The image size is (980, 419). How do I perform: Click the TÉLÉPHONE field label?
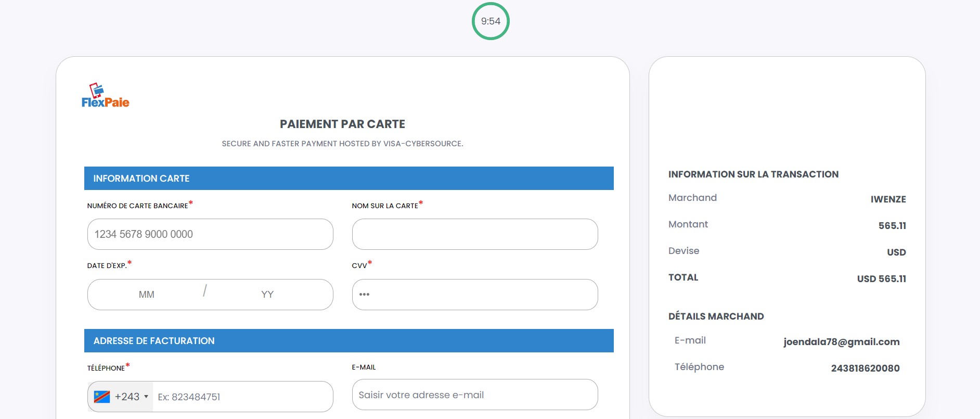click(106, 368)
